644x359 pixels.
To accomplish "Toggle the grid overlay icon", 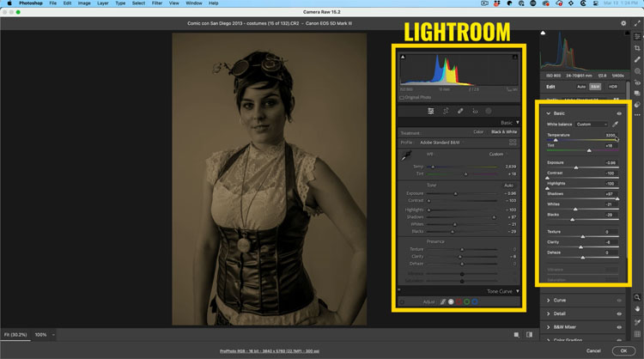I will (x=637, y=334).
